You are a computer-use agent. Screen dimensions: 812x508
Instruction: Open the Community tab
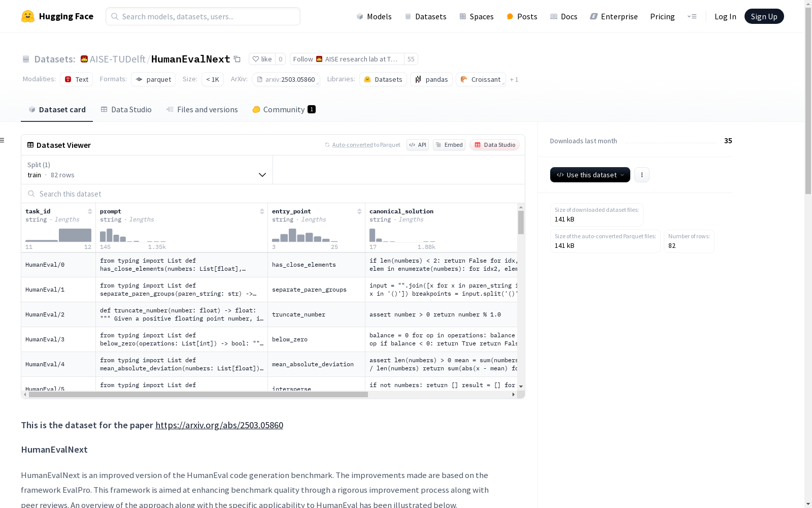284,110
